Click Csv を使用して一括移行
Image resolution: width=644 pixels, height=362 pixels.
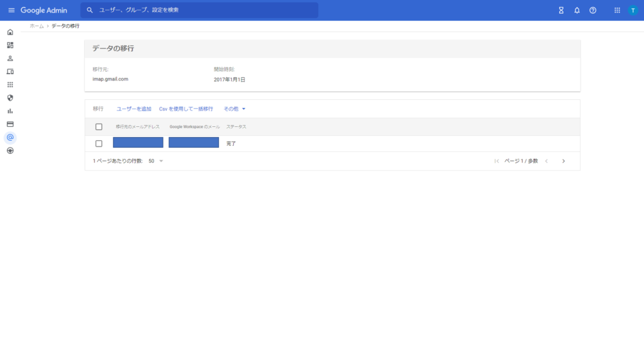tap(186, 109)
